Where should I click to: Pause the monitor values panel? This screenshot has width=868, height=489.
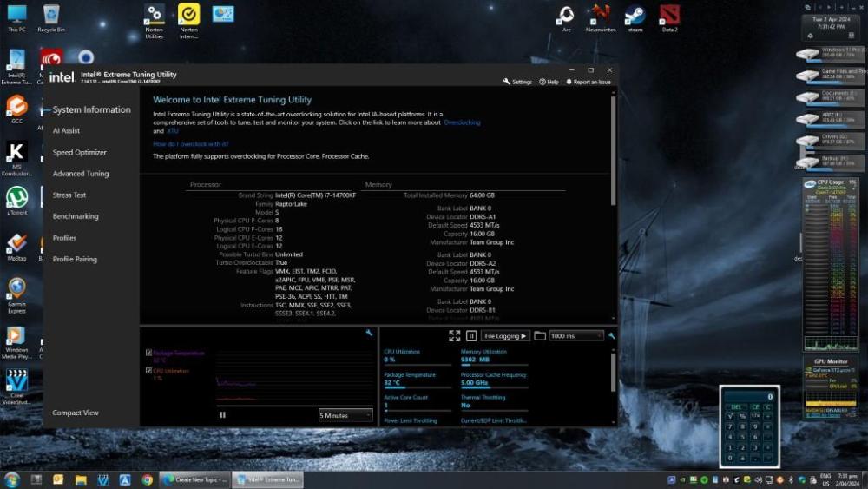click(471, 335)
